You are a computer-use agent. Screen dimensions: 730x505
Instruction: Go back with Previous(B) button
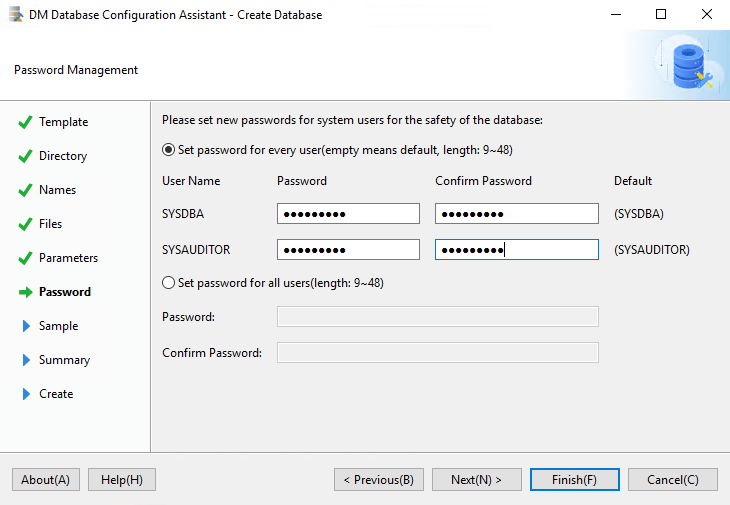[379, 479]
